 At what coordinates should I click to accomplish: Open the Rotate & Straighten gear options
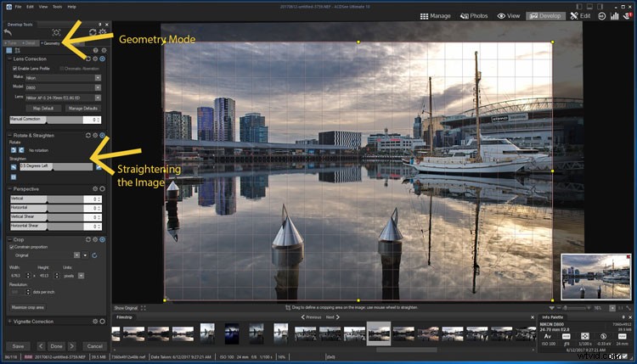tap(95, 135)
